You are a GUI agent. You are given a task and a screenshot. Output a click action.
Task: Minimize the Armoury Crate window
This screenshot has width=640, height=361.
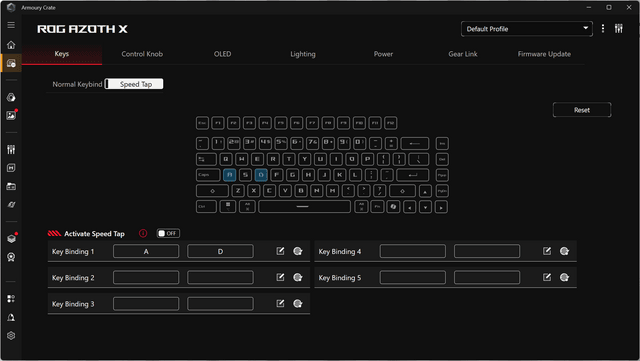pyautogui.click(x=589, y=7)
